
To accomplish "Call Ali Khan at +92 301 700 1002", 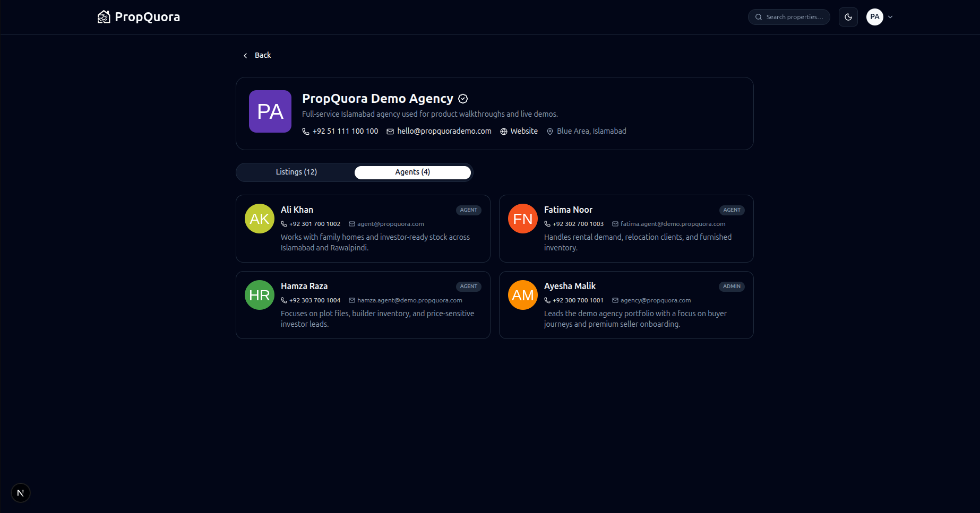I will click(x=315, y=224).
